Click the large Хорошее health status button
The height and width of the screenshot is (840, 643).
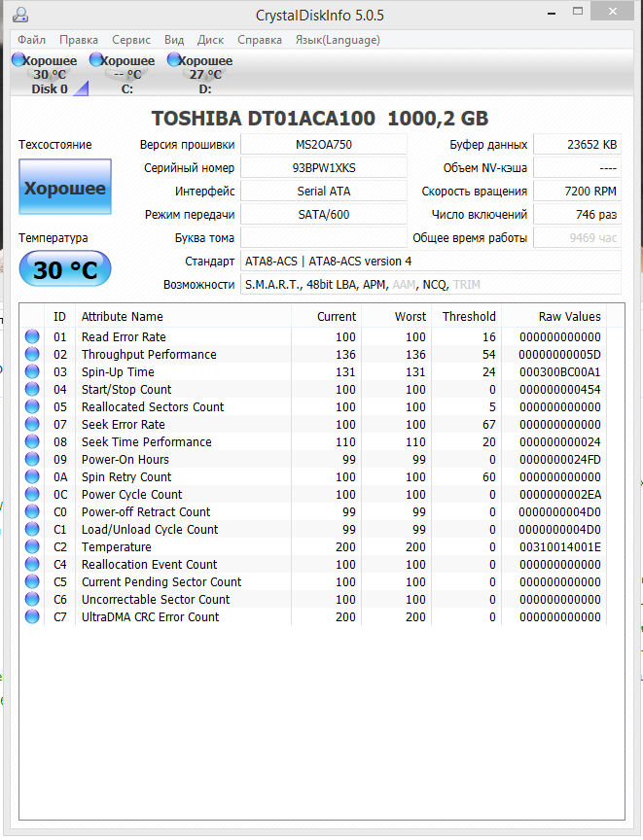tap(65, 187)
